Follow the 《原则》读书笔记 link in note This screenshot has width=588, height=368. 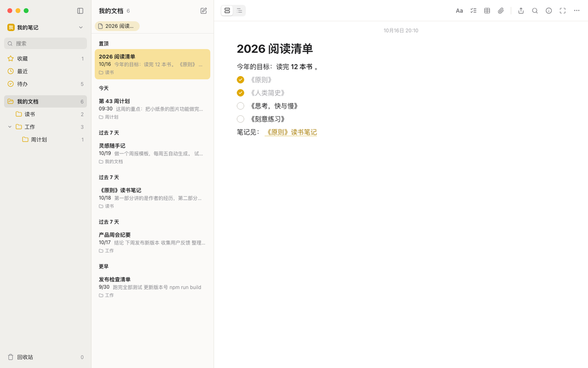coord(291,132)
